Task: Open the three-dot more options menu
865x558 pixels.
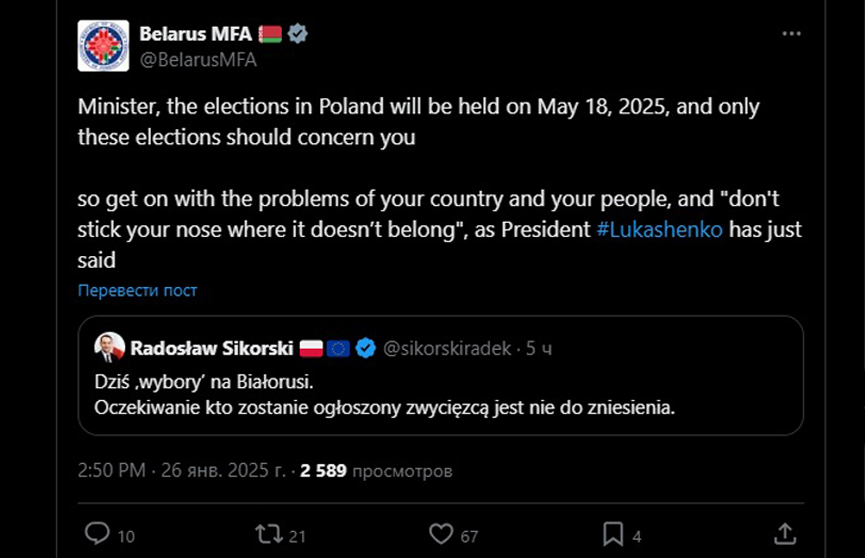Action: click(x=791, y=34)
